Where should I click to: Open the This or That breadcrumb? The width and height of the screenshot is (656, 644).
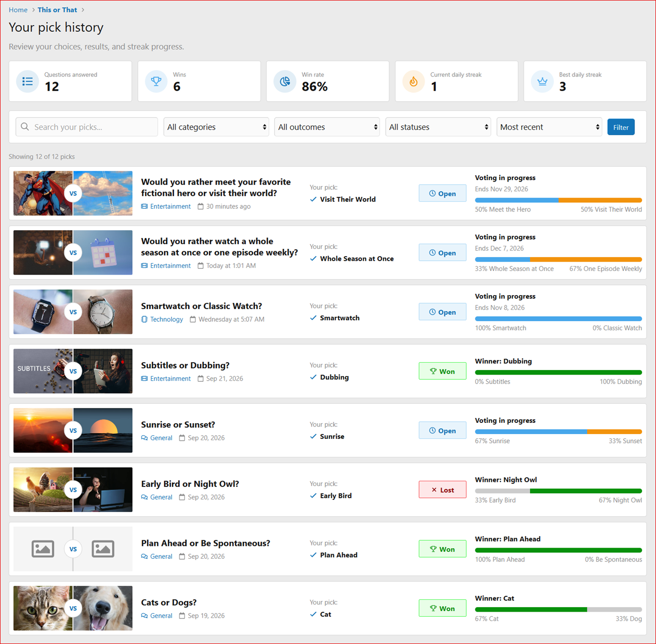pyautogui.click(x=57, y=10)
